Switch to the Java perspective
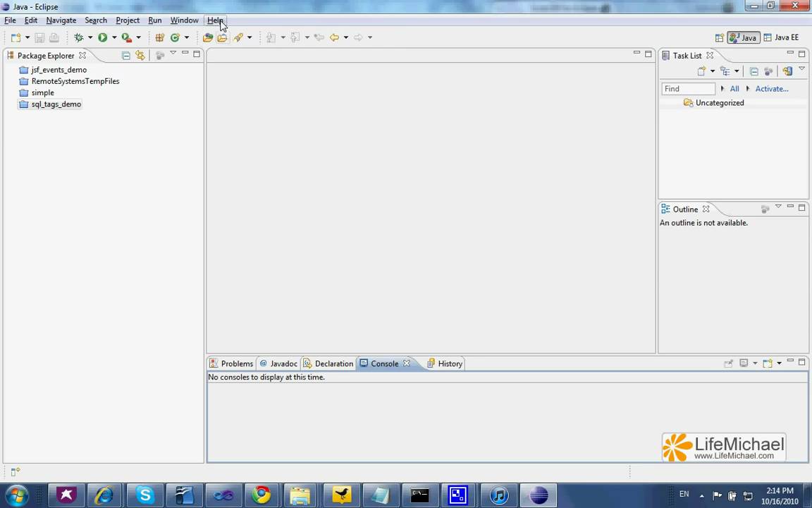Image resolution: width=812 pixels, height=508 pixels. (x=744, y=37)
